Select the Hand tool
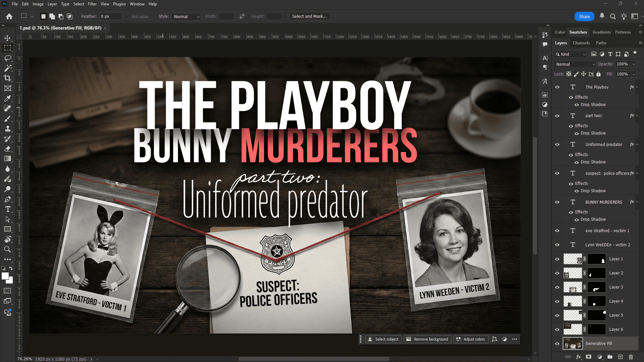The height and width of the screenshot is (362, 644). pyautogui.click(x=7, y=239)
